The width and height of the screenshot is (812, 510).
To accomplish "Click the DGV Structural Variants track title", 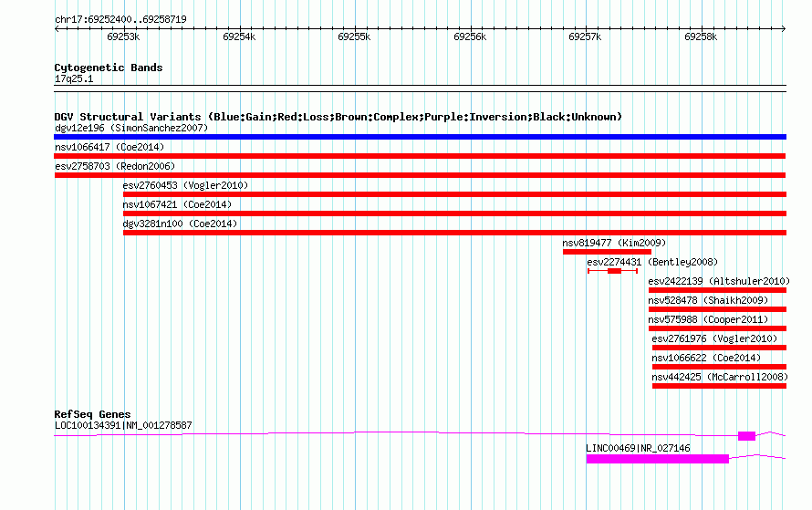I will click(x=338, y=117).
